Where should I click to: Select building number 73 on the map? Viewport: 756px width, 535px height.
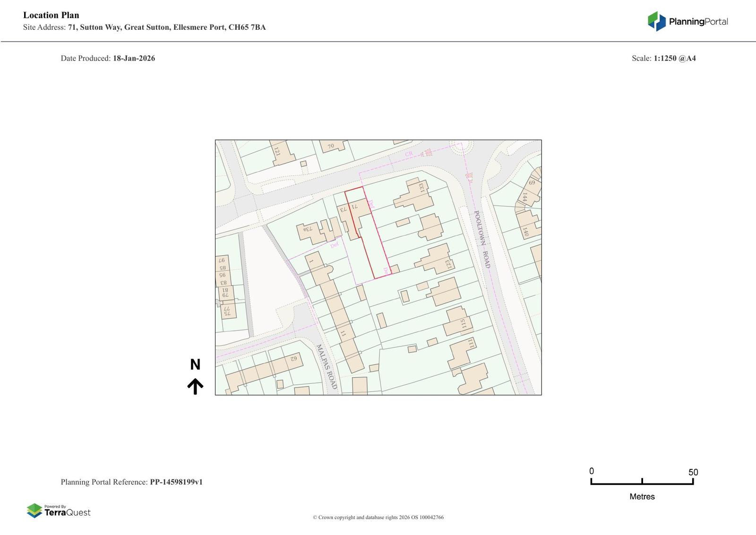(344, 209)
